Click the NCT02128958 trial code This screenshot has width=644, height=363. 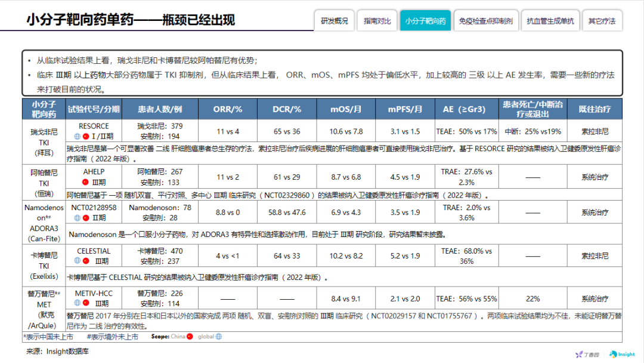click(94, 208)
